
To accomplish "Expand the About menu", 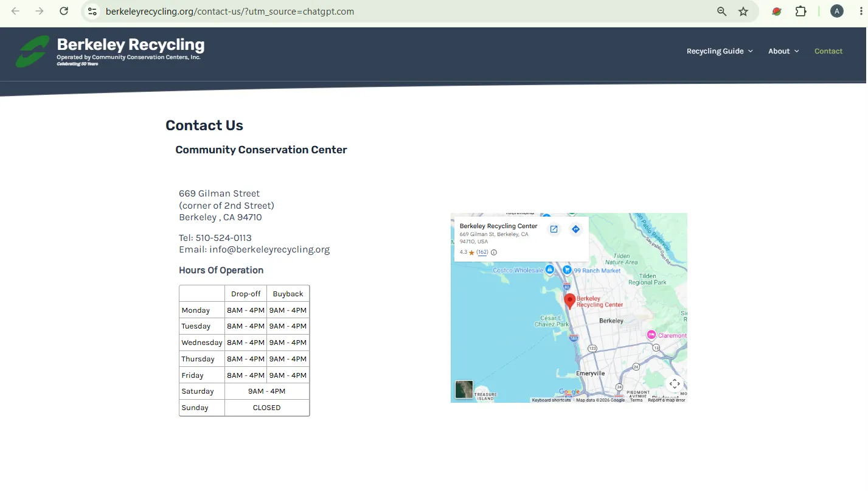I will point(783,51).
